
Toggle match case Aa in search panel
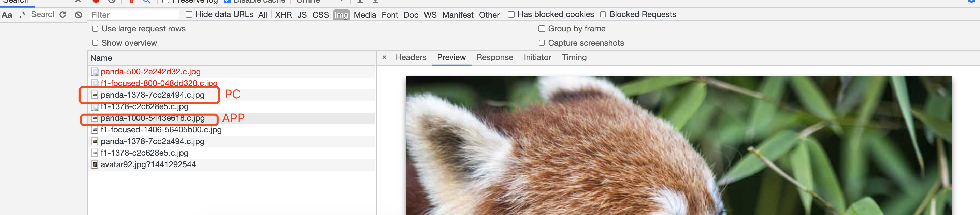(7, 15)
